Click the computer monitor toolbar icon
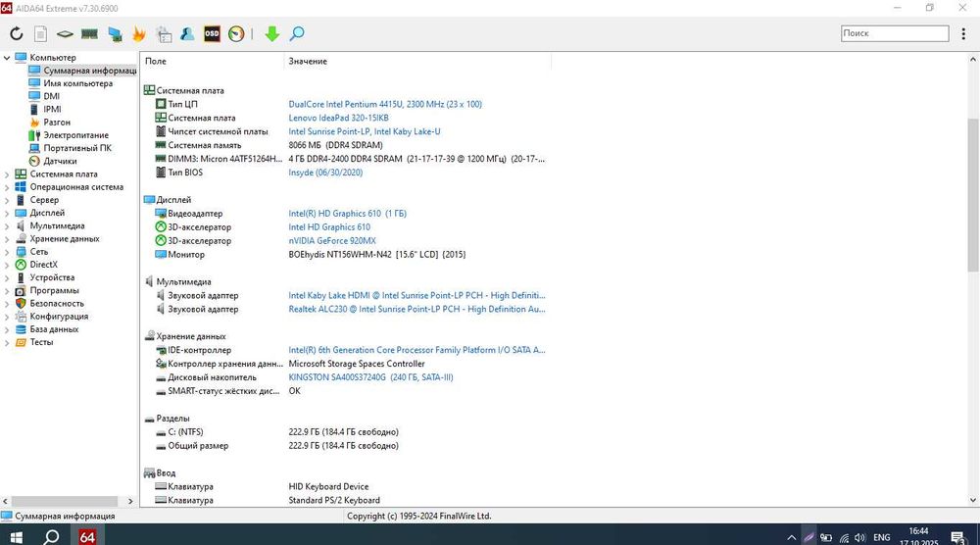 coord(115,33)
